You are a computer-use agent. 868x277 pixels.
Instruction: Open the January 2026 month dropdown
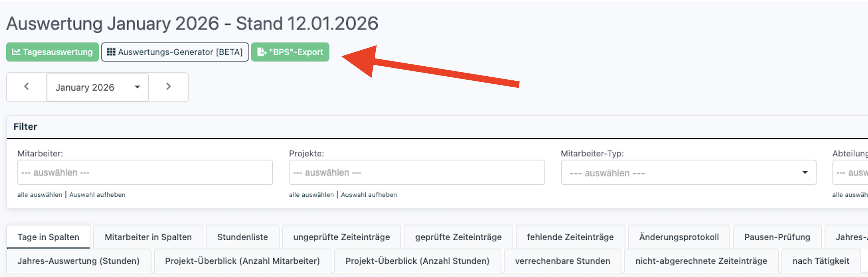pyautogui.click(x=98, y=87)
